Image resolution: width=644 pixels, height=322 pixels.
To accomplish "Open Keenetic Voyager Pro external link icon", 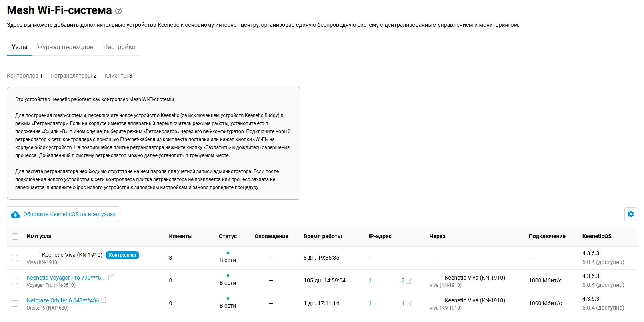I will click(x=111, y=277).
